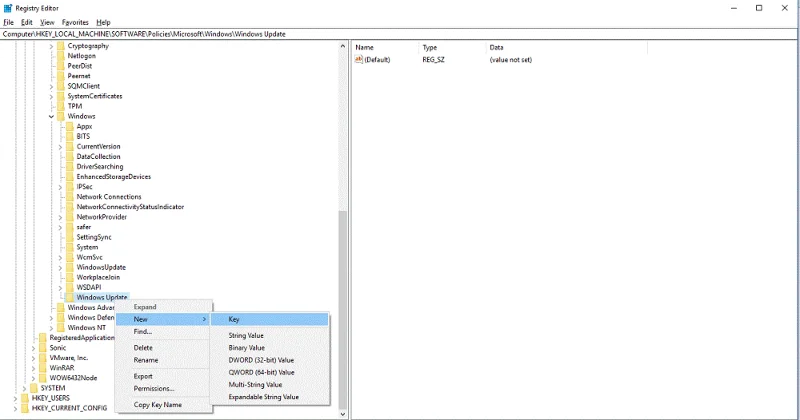Click Export in the context menu

coord(163,377)
